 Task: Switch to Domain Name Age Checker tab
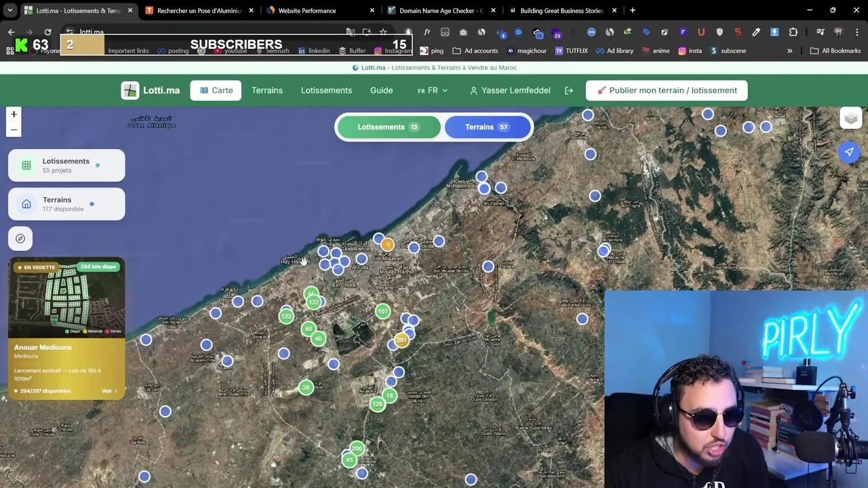pos(441,10)
